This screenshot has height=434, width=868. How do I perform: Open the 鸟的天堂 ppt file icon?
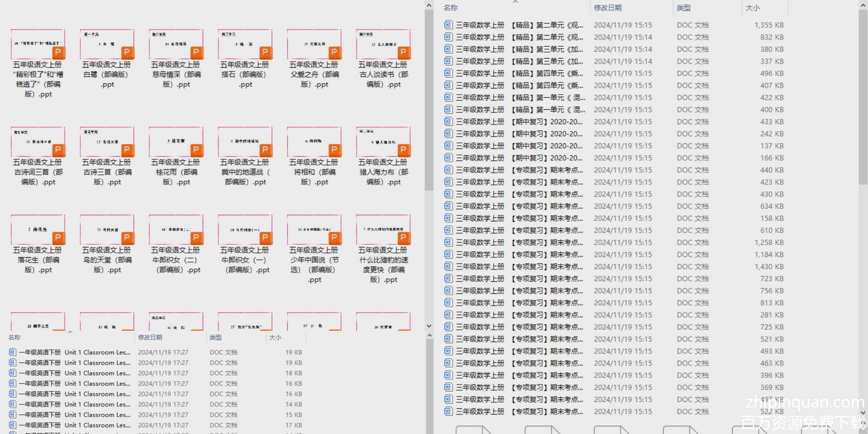tap(107, 230)
